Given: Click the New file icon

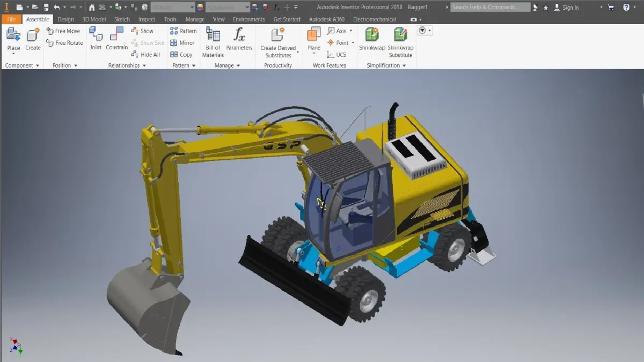Looking at the screenshot, I should [x=19, y=8].
